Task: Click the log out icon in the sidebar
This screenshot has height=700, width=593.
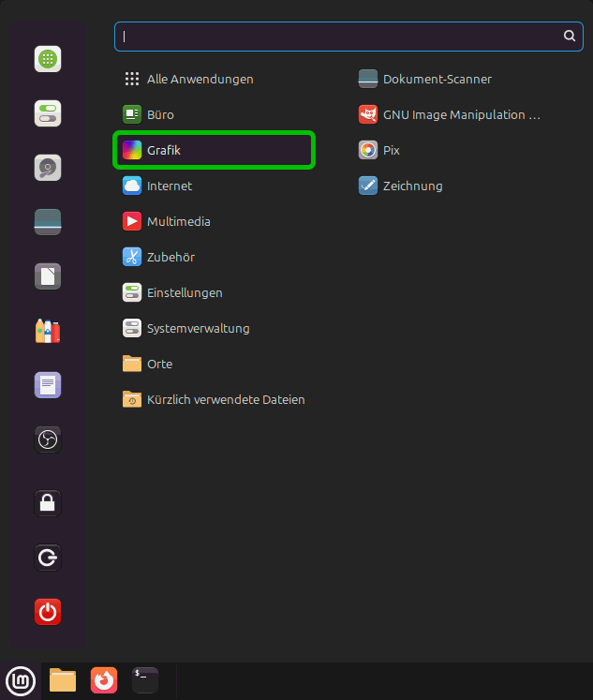Action: point(48,559)
